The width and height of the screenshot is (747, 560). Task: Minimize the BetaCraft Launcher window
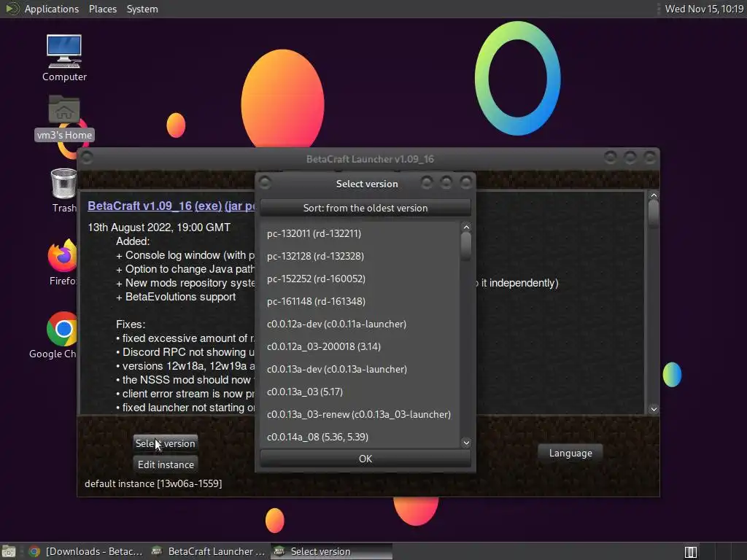pos(611,157)
